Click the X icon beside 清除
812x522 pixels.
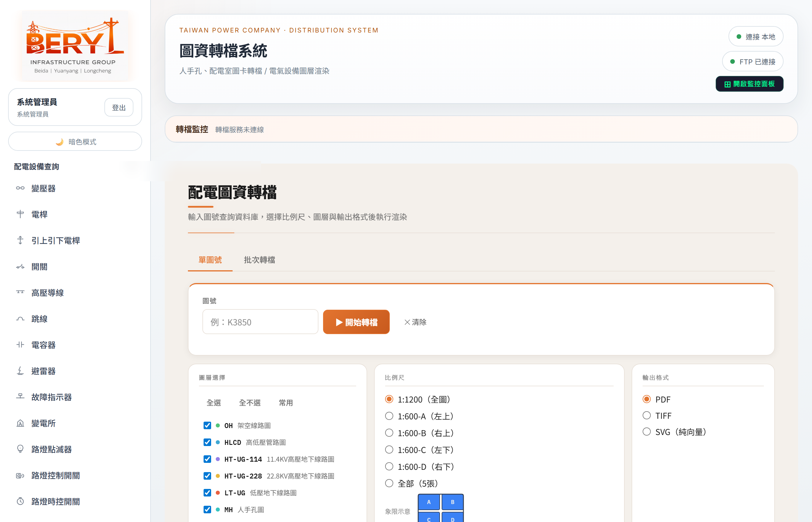coord(407,322)
